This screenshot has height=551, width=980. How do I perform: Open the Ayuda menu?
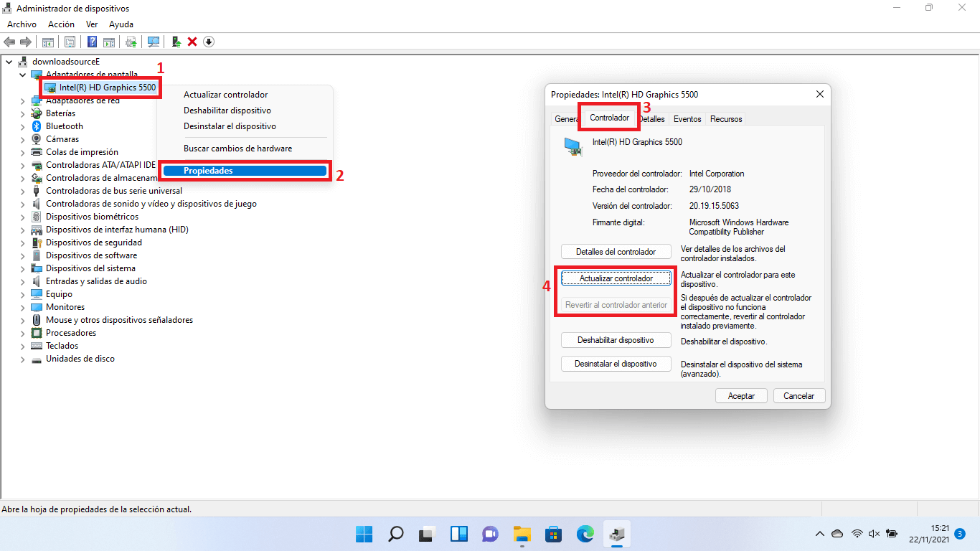[x=121, y=24]
